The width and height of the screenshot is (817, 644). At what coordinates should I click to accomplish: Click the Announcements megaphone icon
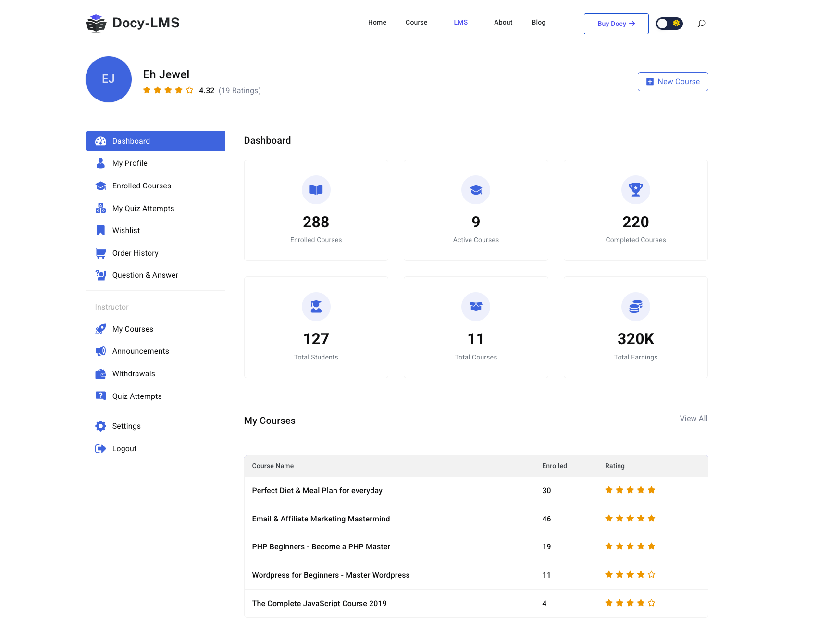(100, 351)
